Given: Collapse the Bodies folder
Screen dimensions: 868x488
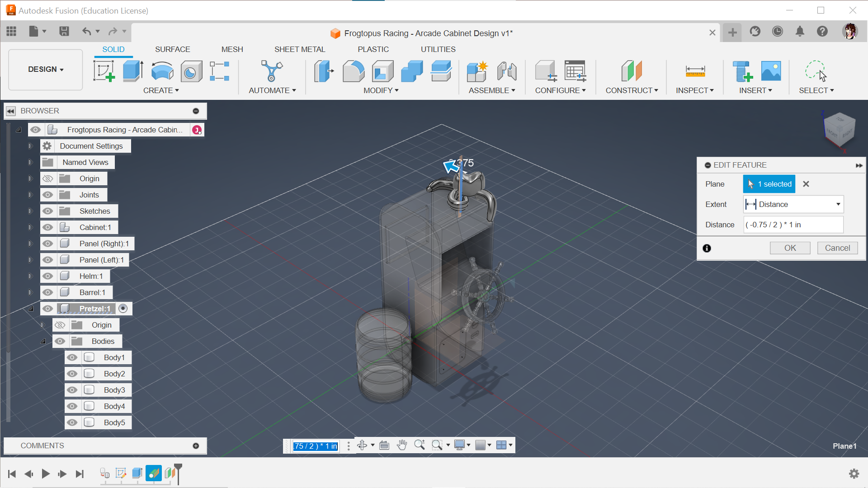Looking at the screenshot, I should point(43,341).
